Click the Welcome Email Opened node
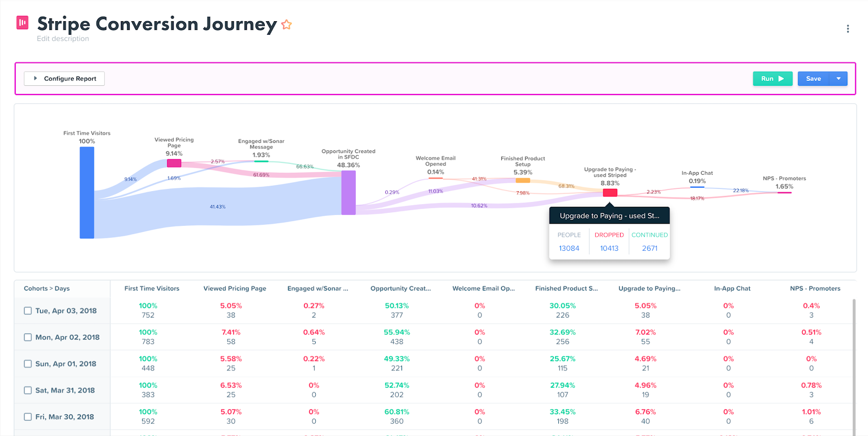 click(x=436, y=178)
